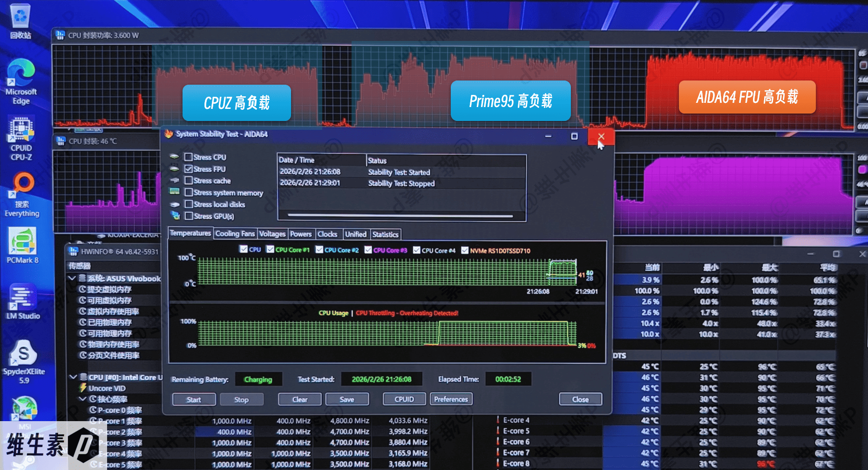Screen dimensions: 868x470
Task: Collapse the ASUS Vivobook system tree node
Action: pyautogui.click(x=72, y=278)
